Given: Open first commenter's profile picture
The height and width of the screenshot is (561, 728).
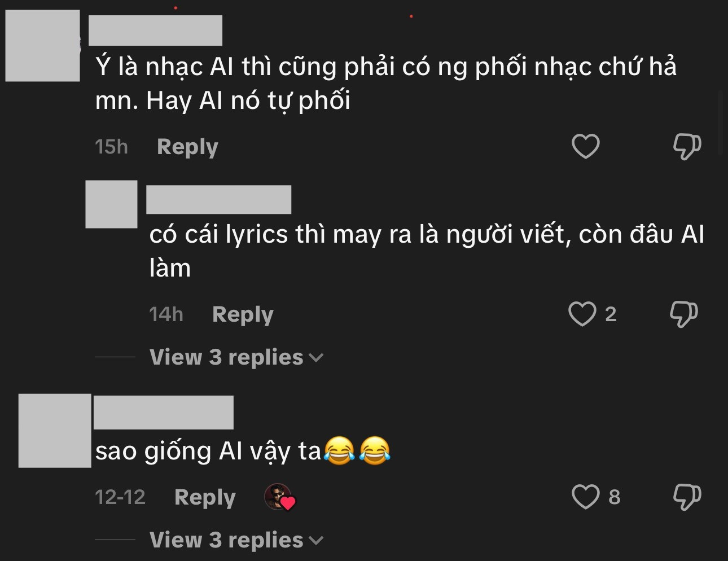Looking at the screenshot, I should pos(42,46).
